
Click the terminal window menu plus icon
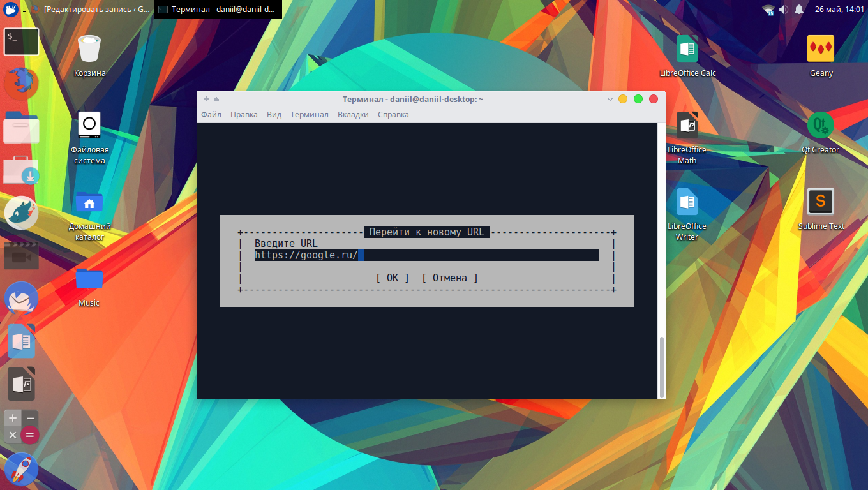[x=206, y=99]
